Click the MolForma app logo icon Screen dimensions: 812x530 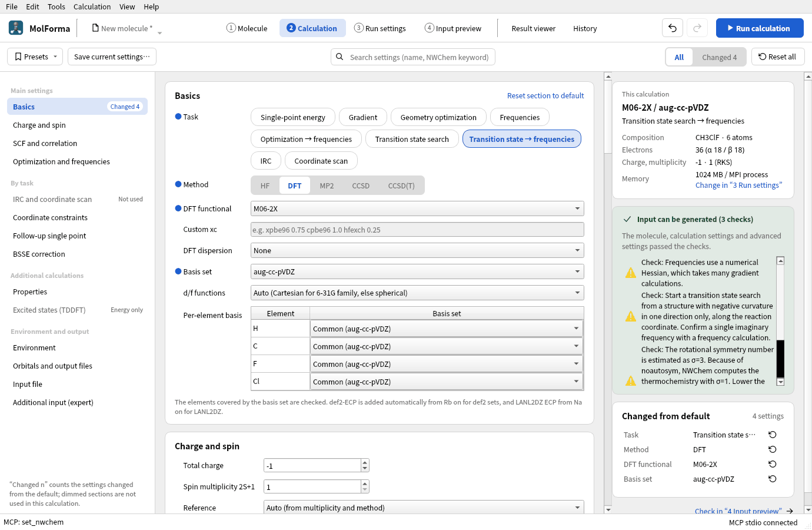[16, 28]
